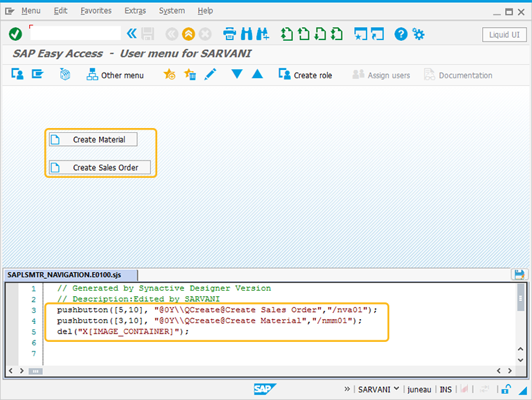Click the green Enter checkmark icon
The image size is (532, 400).
tap(15, 34)
